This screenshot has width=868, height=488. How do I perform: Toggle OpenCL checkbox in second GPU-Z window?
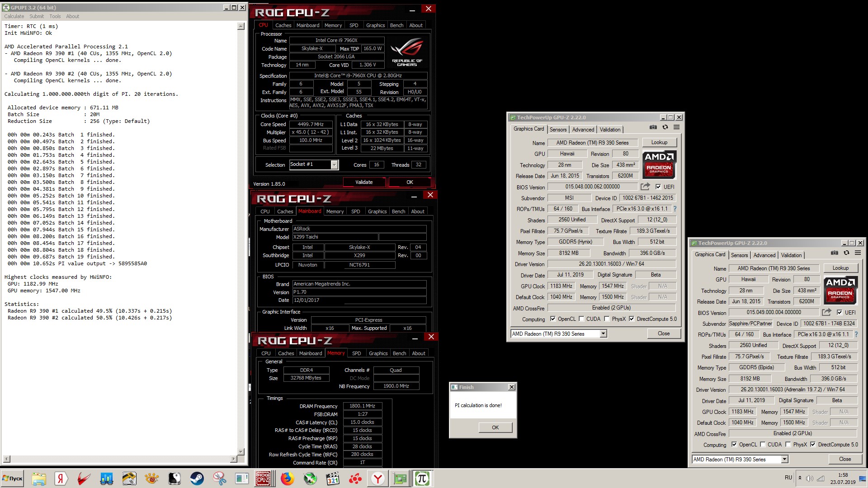734,445
